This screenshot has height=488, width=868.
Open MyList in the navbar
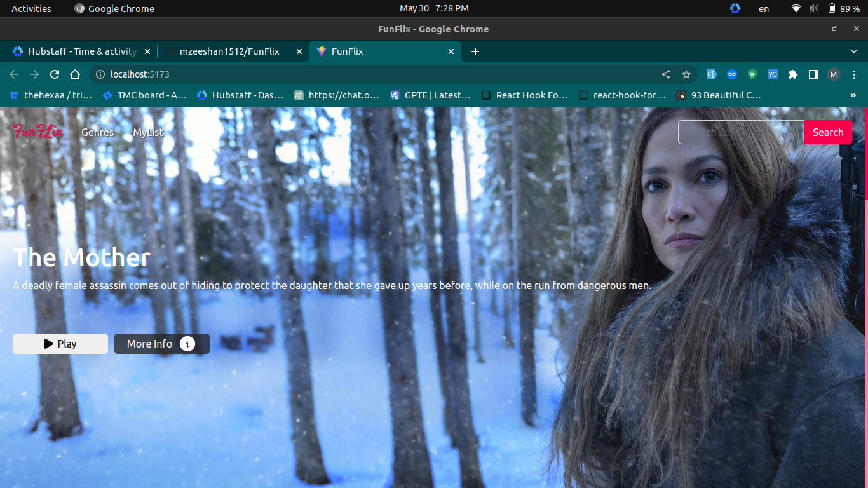tap(148, 132)
